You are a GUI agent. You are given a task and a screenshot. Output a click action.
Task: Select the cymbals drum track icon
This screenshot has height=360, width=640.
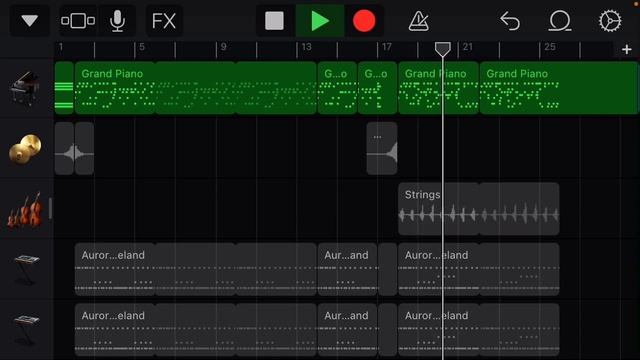click(x=25, y=149)
